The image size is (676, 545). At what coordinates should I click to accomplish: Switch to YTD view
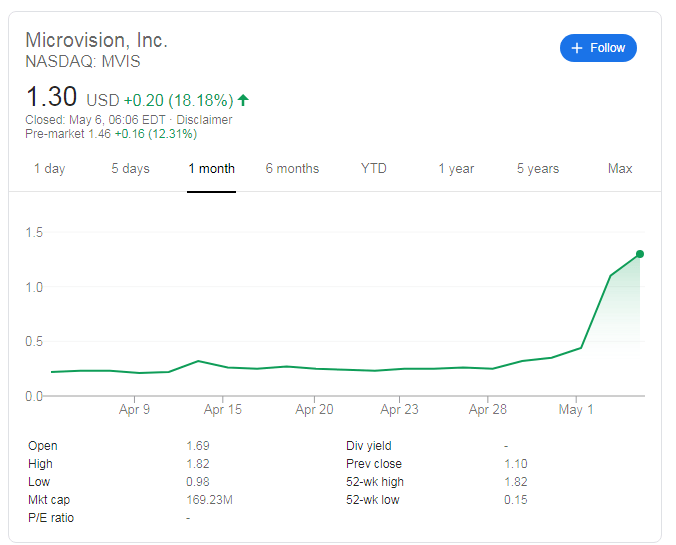[x=374, y=169]
